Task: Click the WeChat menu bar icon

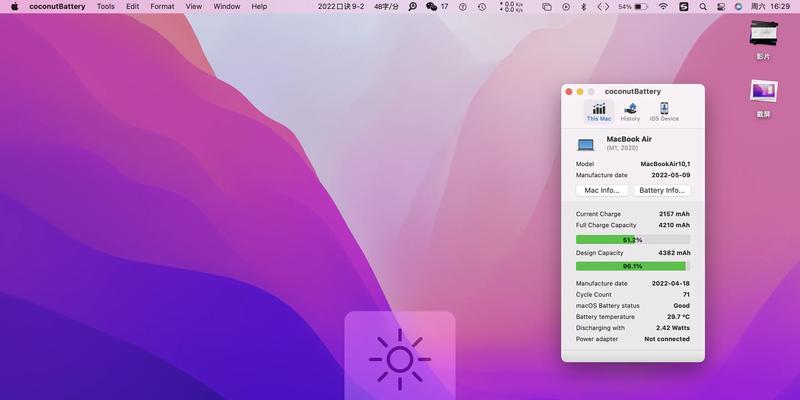Action: (x=432, y=7)
